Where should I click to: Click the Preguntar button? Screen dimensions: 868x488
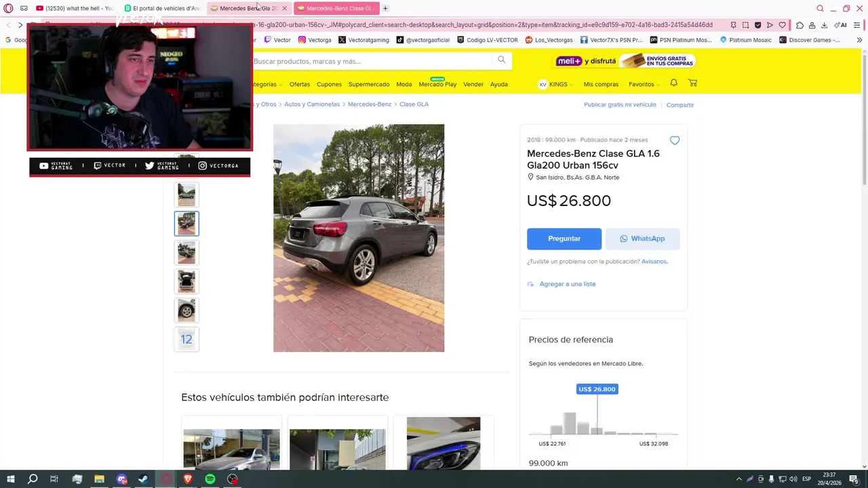[x=564, y=239]
